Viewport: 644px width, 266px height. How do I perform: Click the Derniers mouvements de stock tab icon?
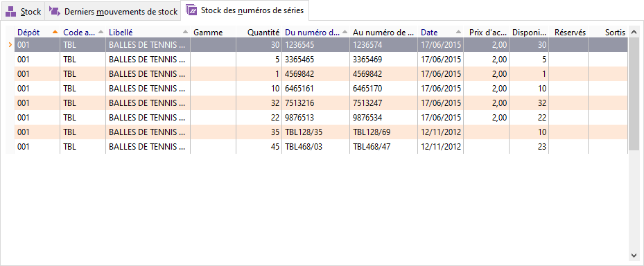[55, 12]
